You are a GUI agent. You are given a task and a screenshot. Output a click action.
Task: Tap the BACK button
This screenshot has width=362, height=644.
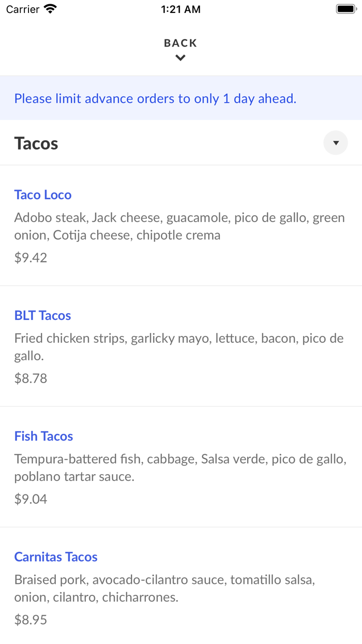point(180,42)
